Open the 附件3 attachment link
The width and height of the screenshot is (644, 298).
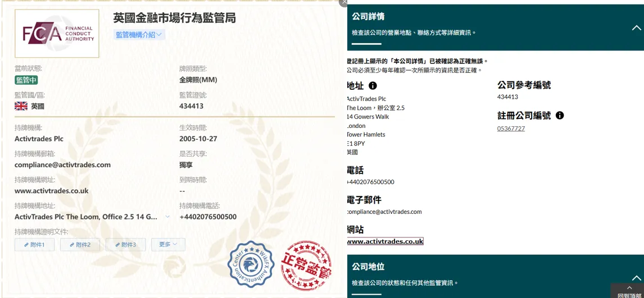pos(125,245)
